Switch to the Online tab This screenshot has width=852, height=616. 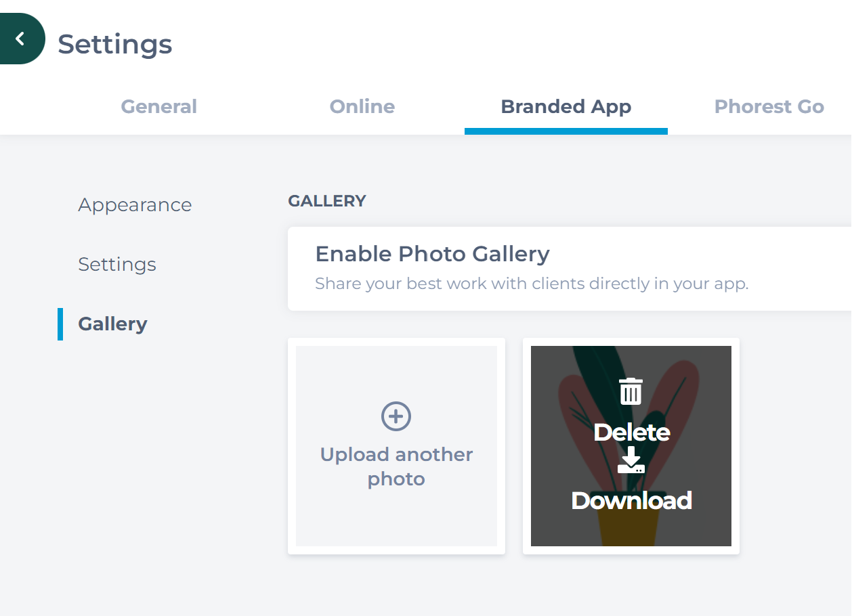362,107
